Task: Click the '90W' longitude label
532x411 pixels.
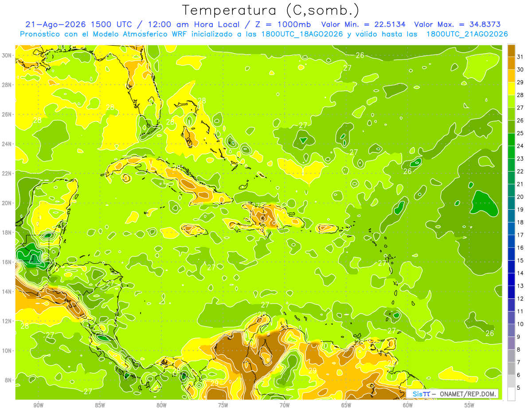Action: coord(38,405)
